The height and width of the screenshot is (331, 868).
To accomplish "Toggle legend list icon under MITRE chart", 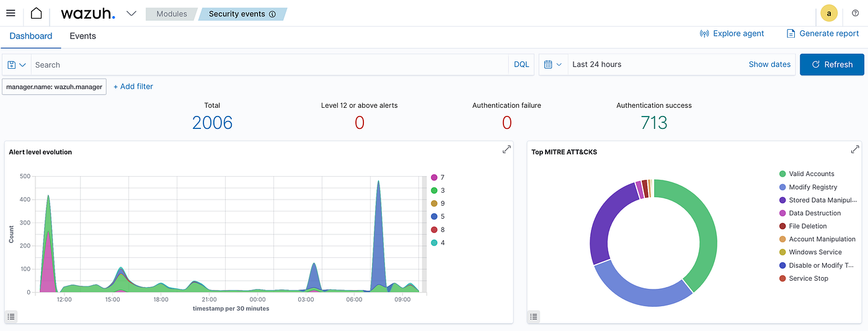I will (x=534, y=317).
